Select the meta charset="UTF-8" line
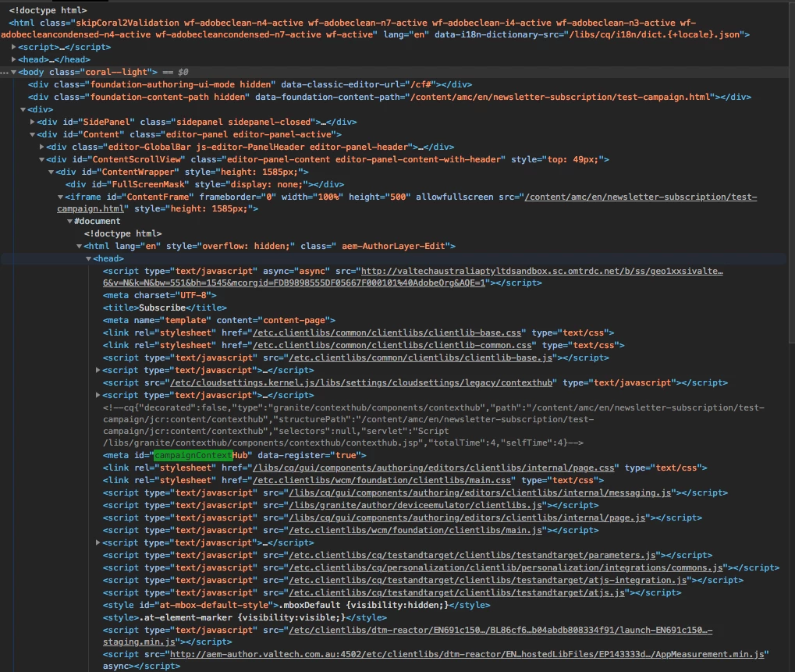 160,295
